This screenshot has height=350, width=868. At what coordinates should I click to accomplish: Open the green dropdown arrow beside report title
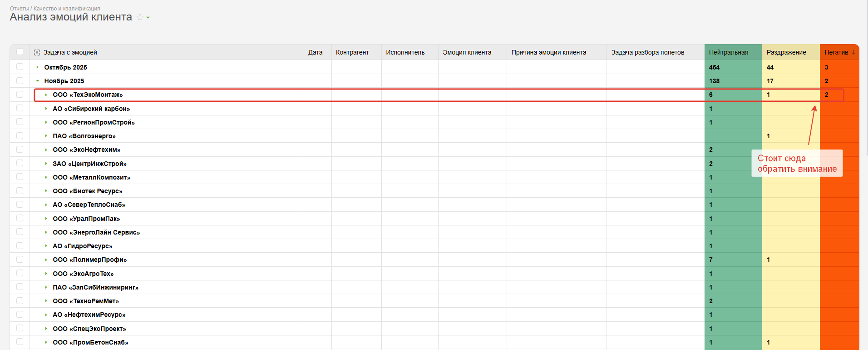coord(148,18)
